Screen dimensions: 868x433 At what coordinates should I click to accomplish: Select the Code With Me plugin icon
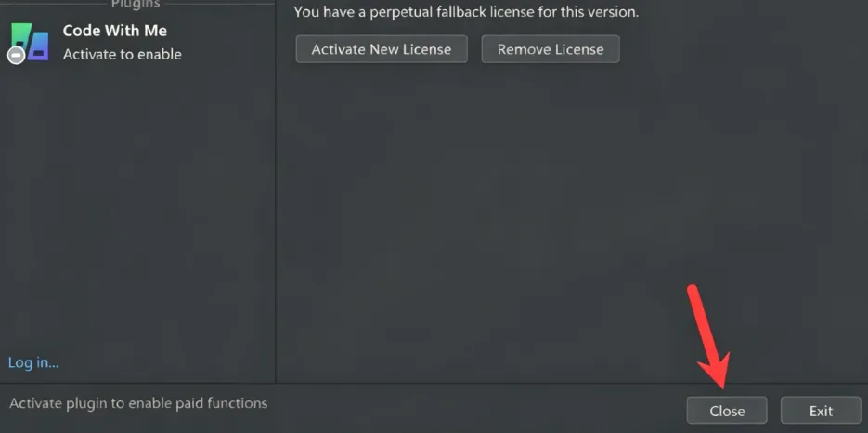(30, 43)
